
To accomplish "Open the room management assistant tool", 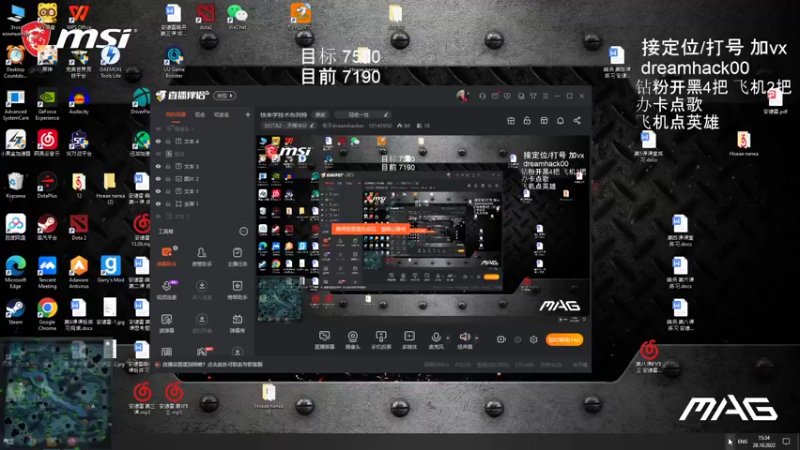I will [202, 257].
